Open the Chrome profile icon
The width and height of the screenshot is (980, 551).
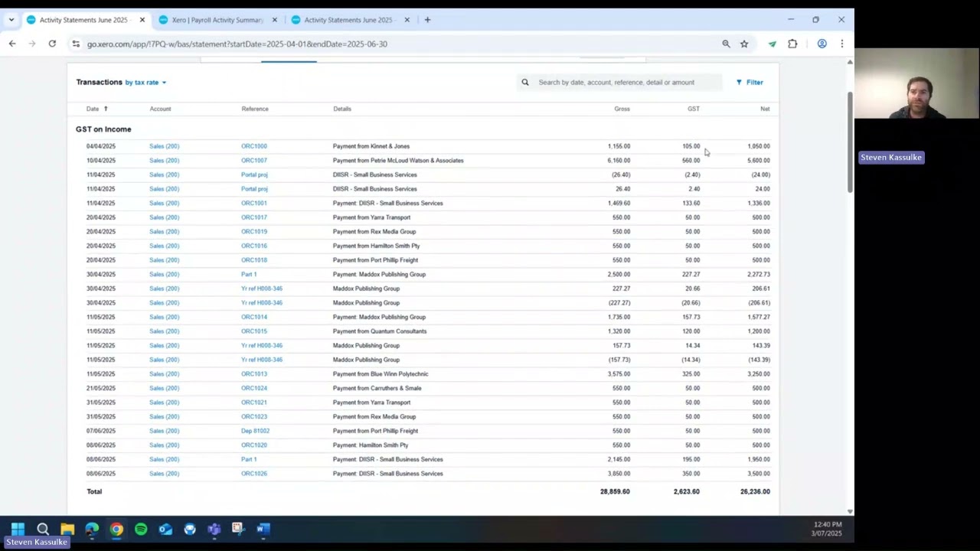[x=822, y=44]
